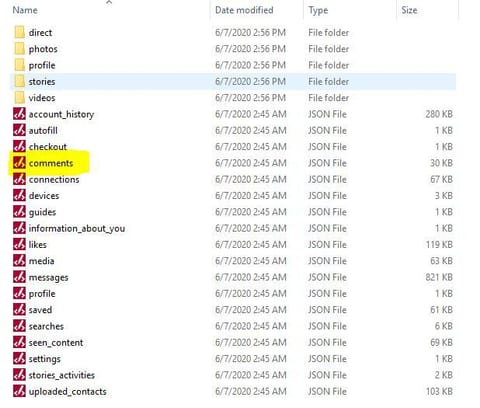This screenshot has width=480, height=408.
Task: Select the videos folder icon
Action: coord(20,98)
